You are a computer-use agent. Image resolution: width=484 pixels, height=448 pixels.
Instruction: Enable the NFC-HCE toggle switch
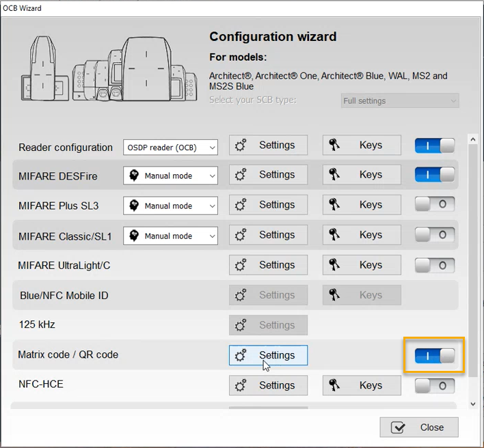click(434, 386)
